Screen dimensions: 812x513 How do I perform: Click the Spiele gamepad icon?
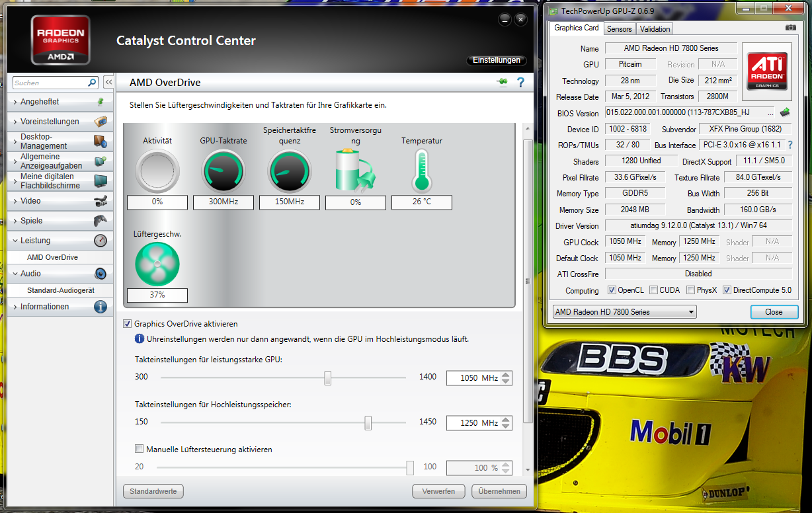tap(100, 221)
